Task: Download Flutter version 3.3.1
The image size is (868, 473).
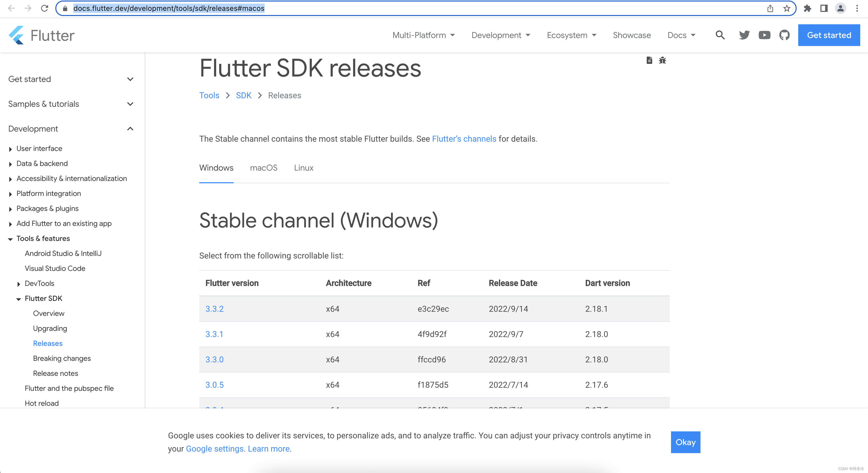Action: (214, 334)
